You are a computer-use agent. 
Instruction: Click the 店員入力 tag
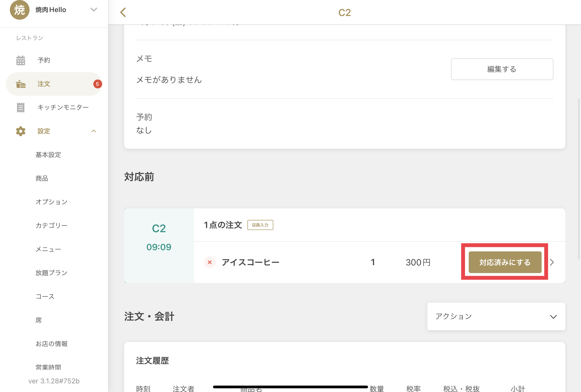coord(260,225)
